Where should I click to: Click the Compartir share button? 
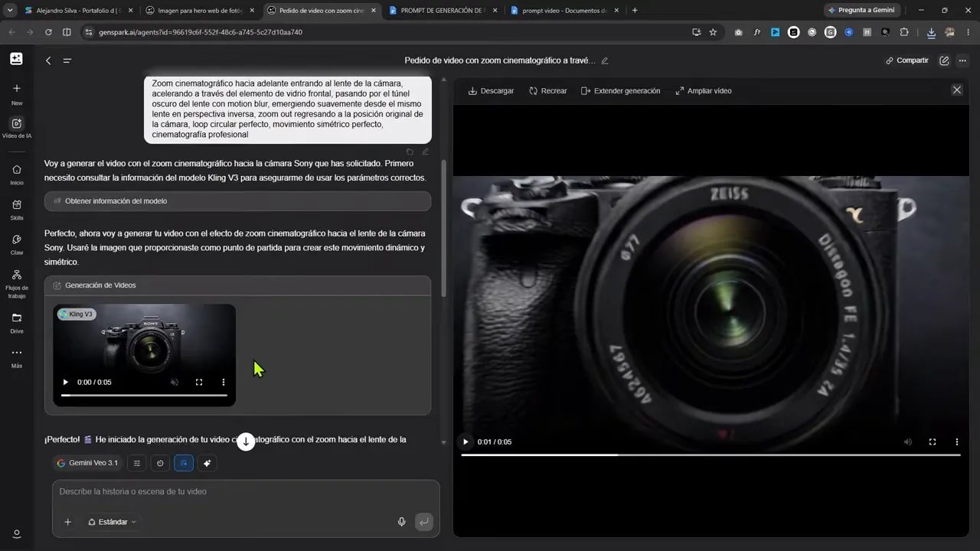[907, 60]
